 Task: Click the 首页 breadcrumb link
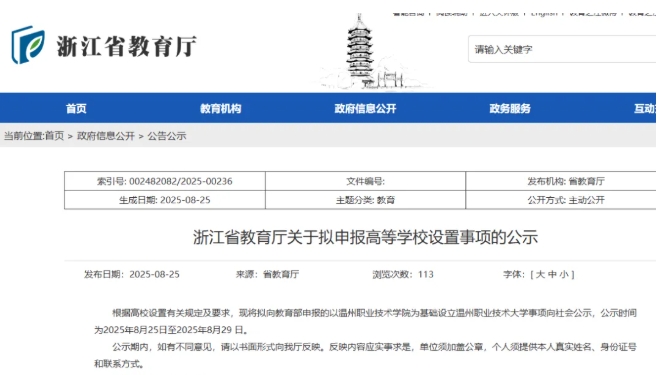(54, 136)
